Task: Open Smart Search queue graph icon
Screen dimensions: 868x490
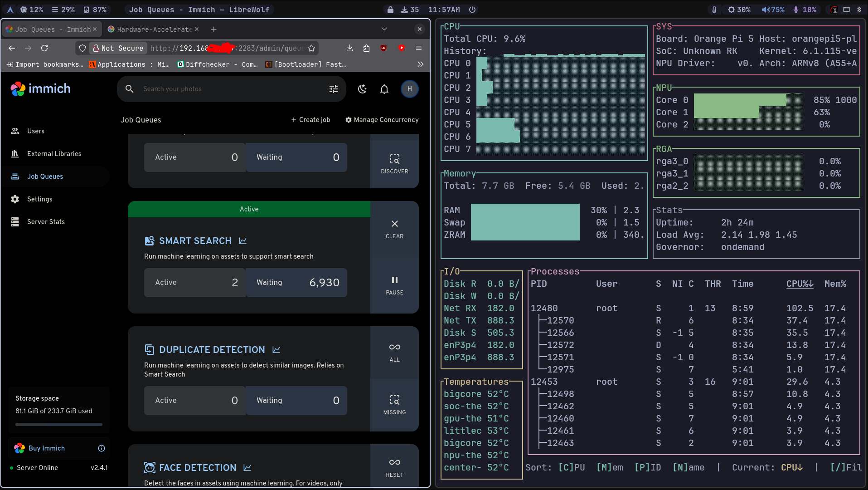Action: (x=243, y=241)
